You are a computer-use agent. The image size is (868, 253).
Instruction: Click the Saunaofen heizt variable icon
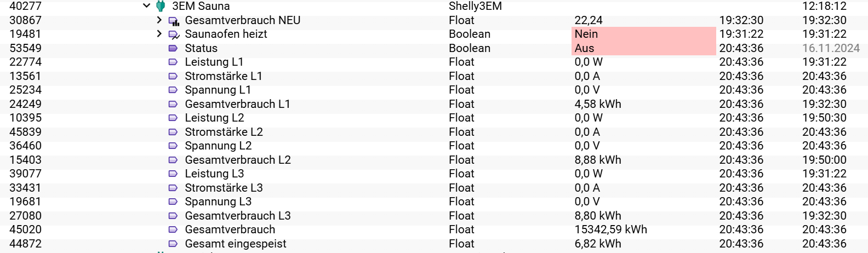click(x=174, y=34)
